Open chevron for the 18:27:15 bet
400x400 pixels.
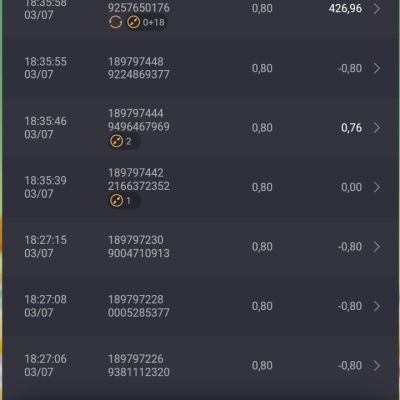[377, 247]
